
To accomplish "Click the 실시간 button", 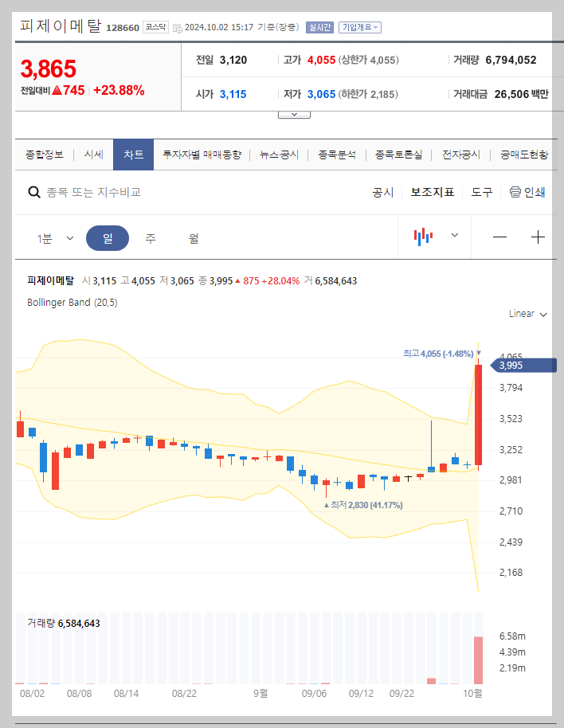I will tap(319, 26).
